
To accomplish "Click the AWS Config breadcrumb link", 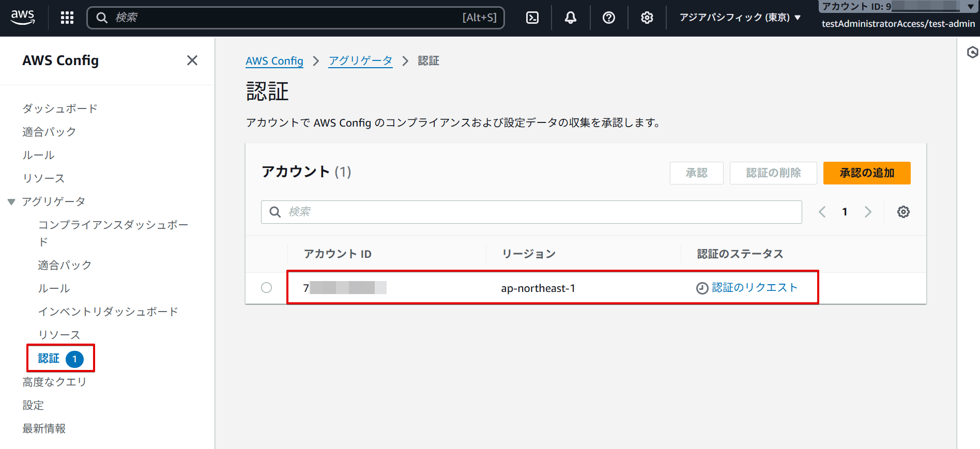I will pos(274,61).
